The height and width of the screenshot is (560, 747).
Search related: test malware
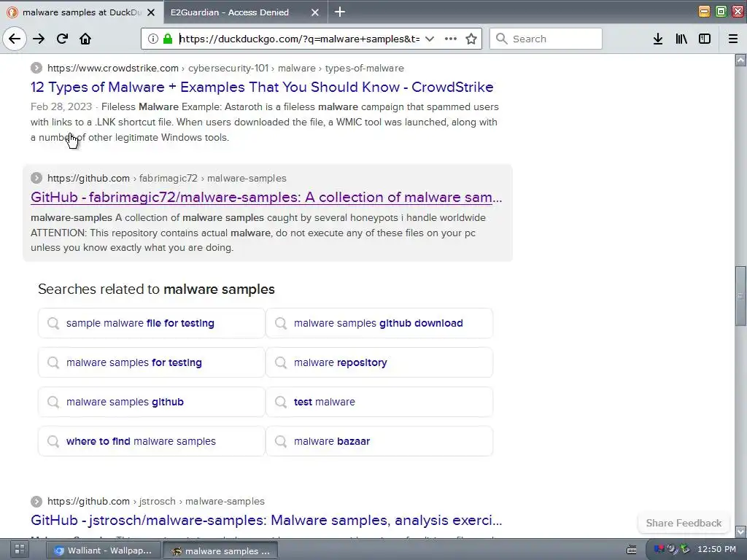click(379, 402)
